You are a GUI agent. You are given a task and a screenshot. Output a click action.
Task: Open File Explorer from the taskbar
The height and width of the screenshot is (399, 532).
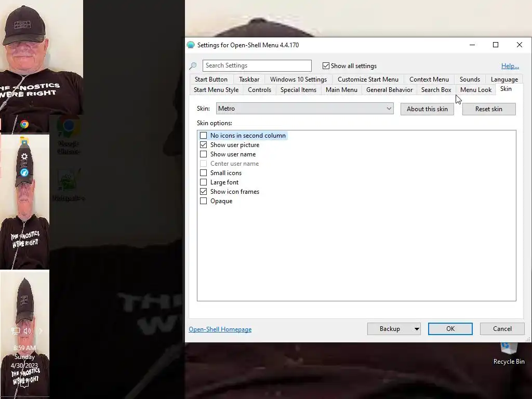click(x=24, y=141)
